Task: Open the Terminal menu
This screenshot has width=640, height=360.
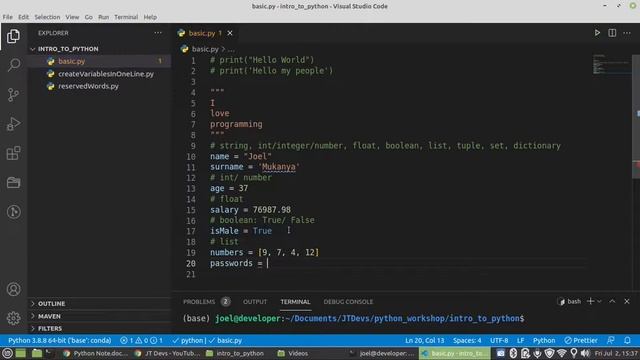Action: [126, 17]
